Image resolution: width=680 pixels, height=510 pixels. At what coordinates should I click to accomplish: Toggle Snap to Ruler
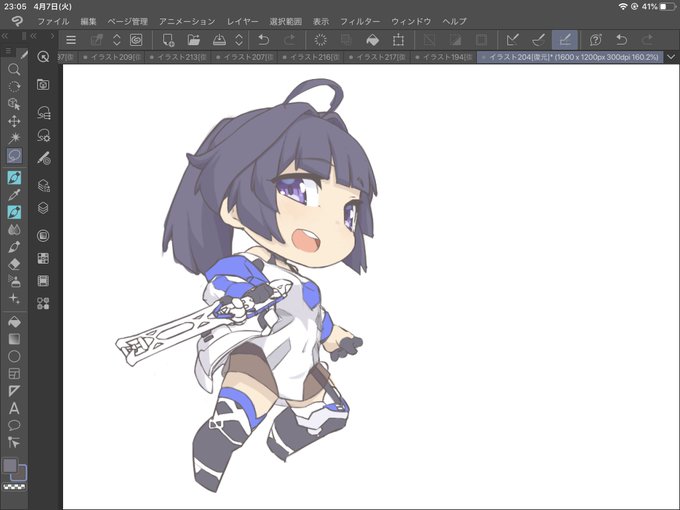pyautogui.click(x=513, y=40)
